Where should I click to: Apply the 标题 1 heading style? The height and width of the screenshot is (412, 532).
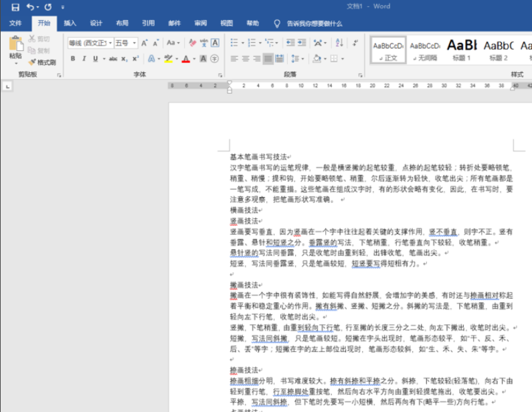tap(462, 50)
